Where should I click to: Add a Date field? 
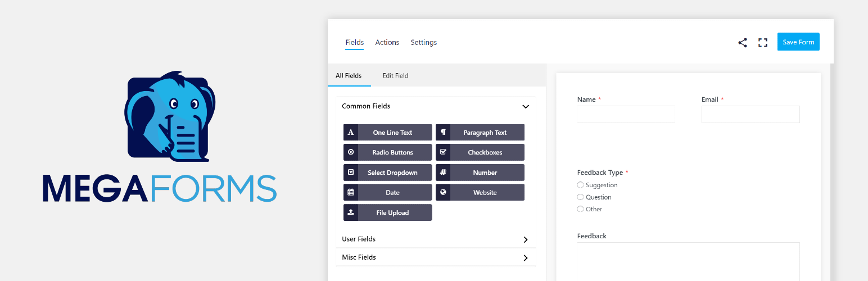tap(388, 192)
